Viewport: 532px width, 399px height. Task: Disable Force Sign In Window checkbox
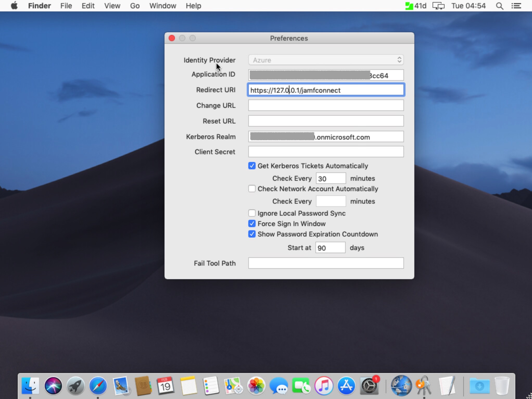(x=252, y=224)
